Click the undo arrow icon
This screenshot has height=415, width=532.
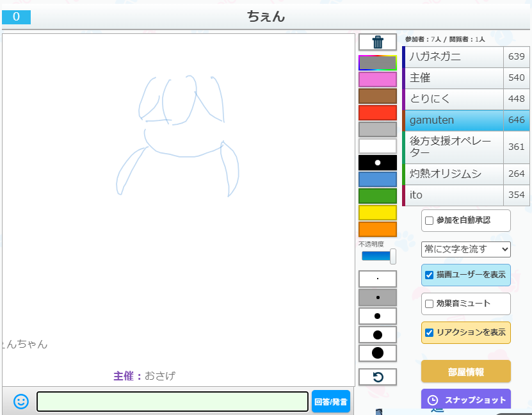point(378,377)
